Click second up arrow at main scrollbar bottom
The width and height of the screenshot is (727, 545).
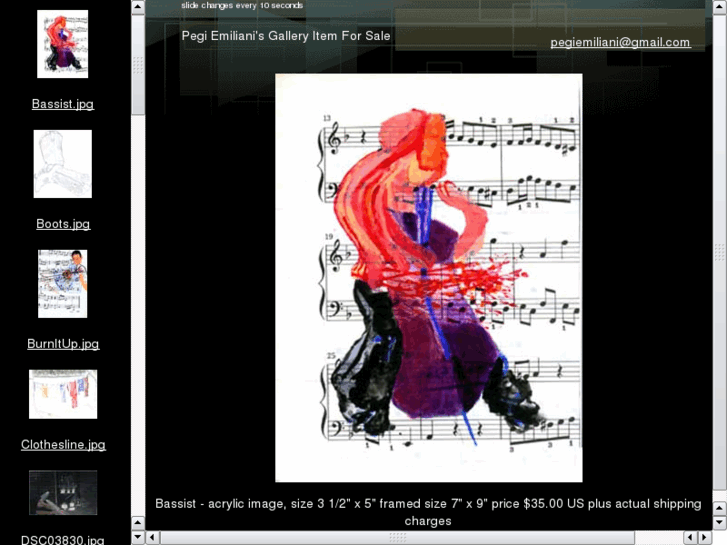tap(720, 508)
